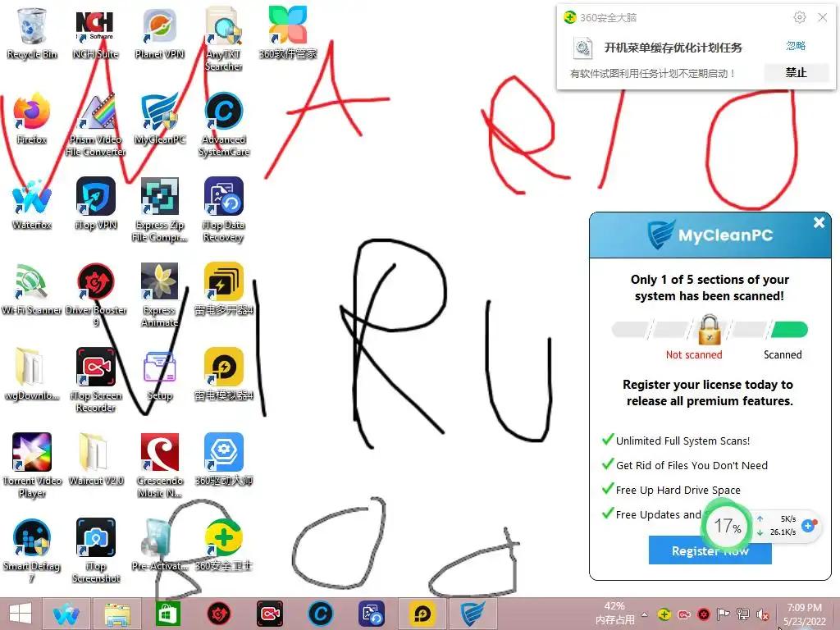
Task: Click the 禁止 button in 360 notification
Action: point(796,72)
